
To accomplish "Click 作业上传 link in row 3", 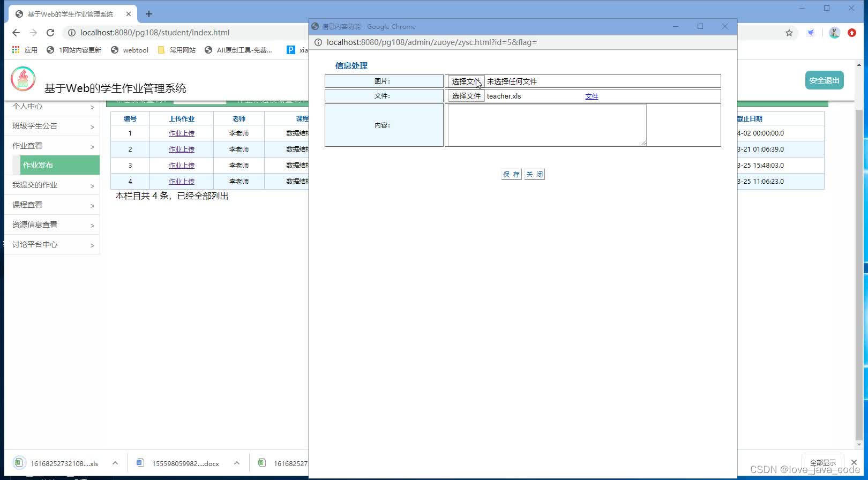I will point(182,166).
